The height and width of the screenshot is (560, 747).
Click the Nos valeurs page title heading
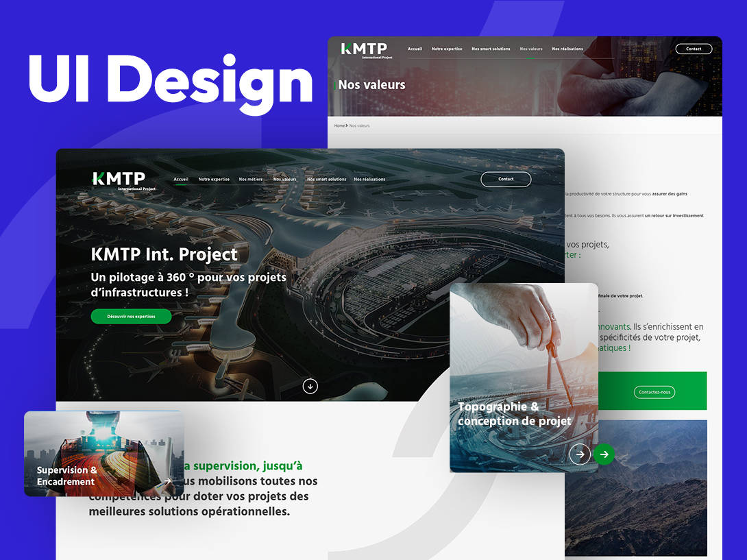pyautogui.click(x=371, y=85)
